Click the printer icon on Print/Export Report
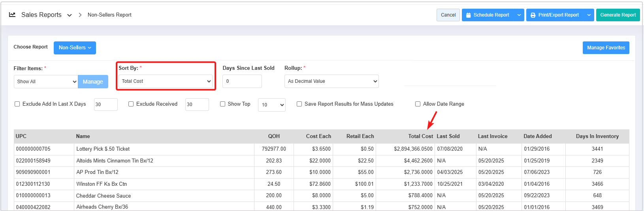The width and height of the screenshot is (644, 211). pyautogui.click(x=533, y=15)
